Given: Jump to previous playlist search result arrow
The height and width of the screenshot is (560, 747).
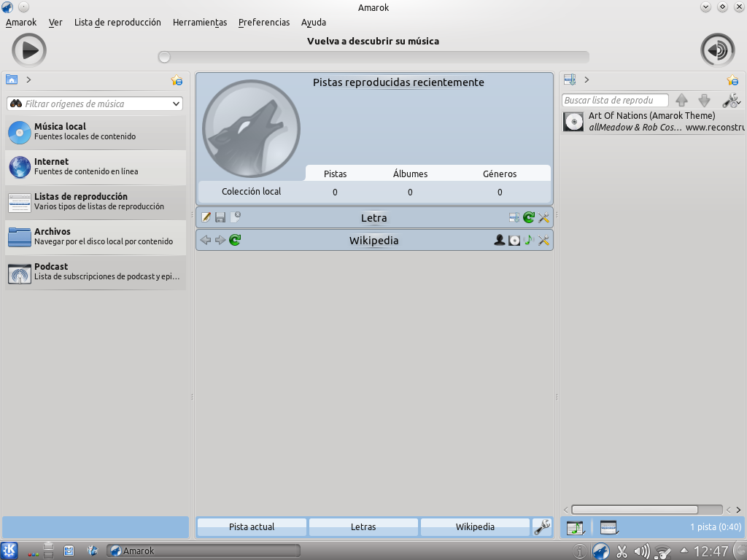Looking at the screenshot, I should coord(682,100).
